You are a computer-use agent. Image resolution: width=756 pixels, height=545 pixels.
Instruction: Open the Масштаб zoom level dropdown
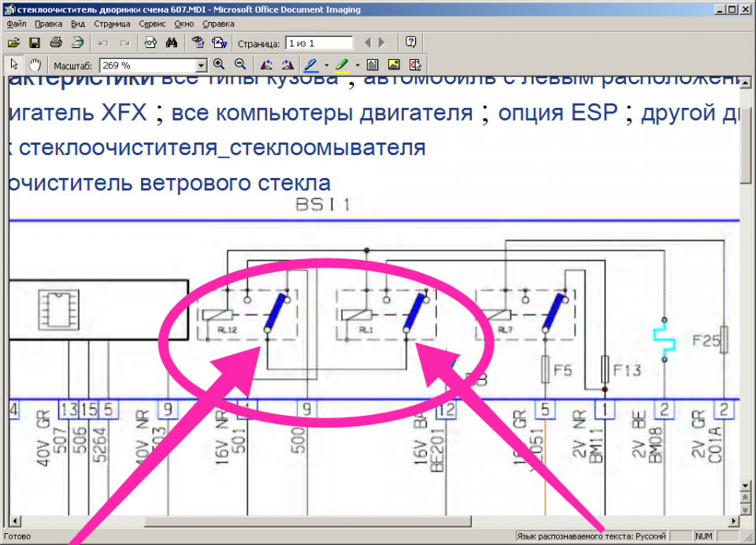point(200,65)
